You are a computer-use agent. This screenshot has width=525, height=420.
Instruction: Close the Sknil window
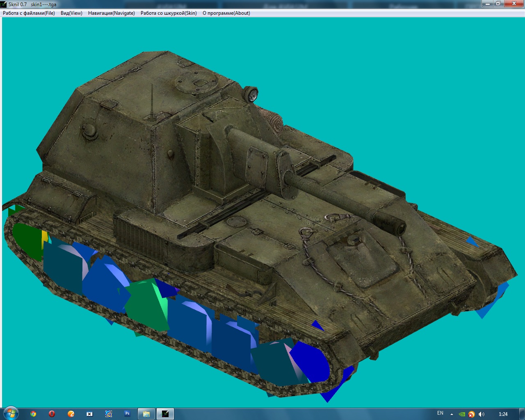click(513, 4)
